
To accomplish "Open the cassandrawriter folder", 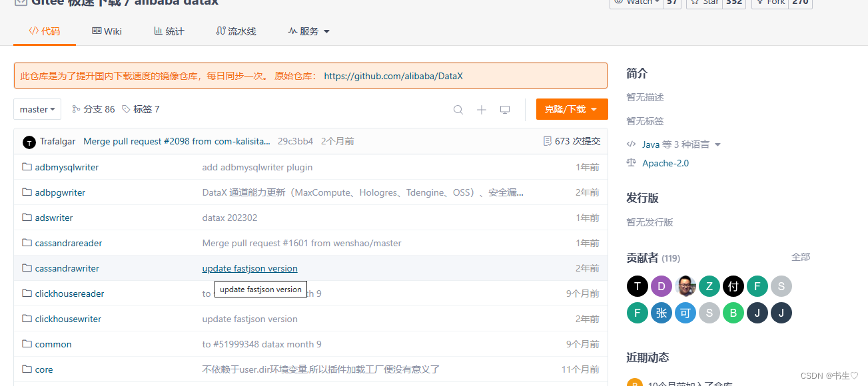I will [67, 268].
